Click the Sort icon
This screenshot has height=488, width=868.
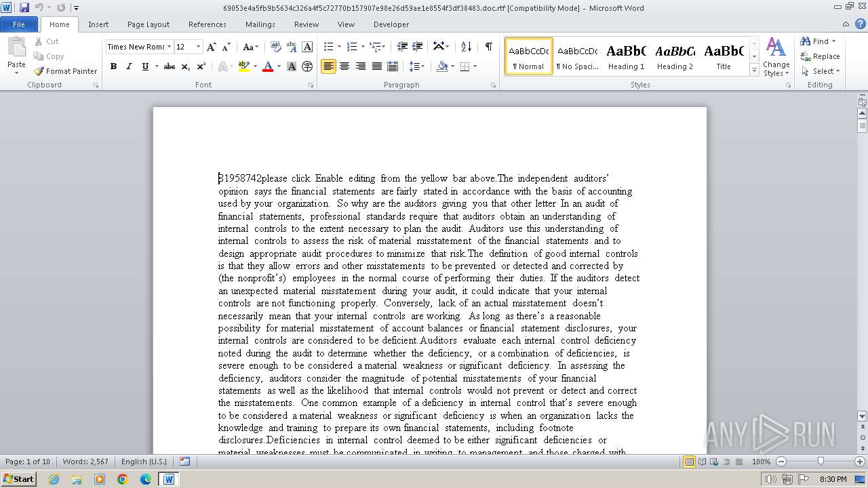point(466,47)
